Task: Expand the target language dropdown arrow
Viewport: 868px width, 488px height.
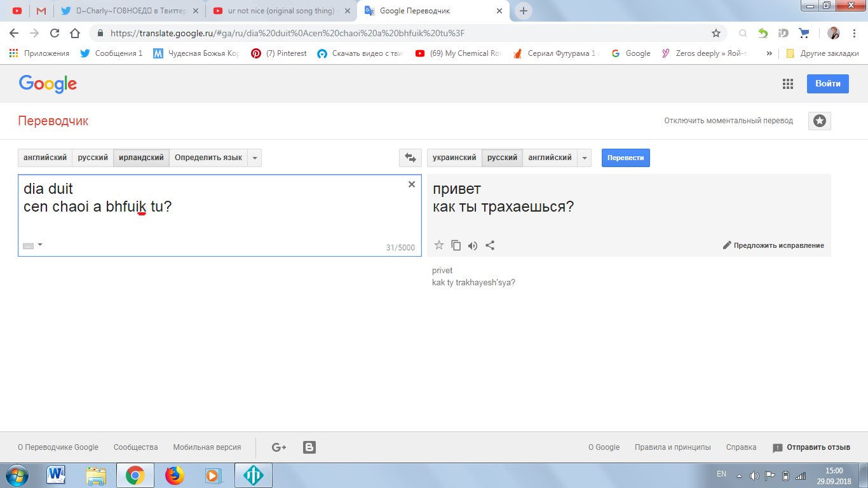Action: tap(585, 158)
